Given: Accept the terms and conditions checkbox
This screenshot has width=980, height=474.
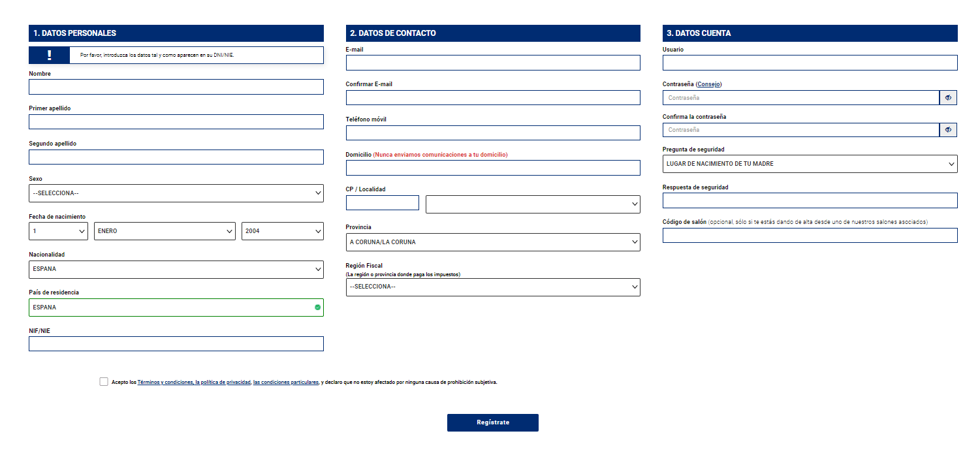Looking at the screenshot, I should (x=104, y=382).
